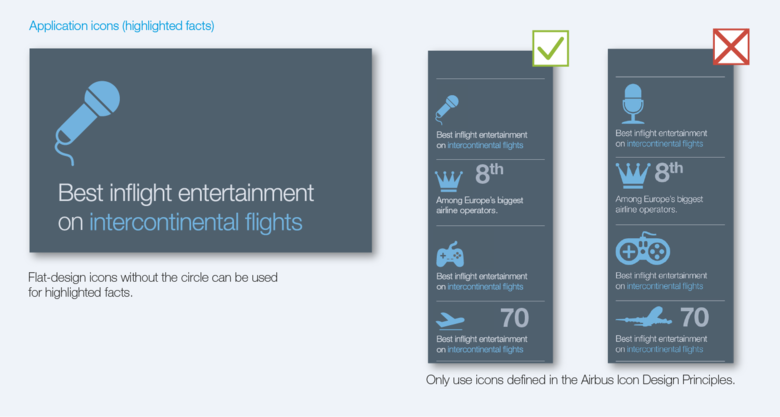
Task: Click the airplane takeoff icon beside the white 70
Action: [451, 320]
